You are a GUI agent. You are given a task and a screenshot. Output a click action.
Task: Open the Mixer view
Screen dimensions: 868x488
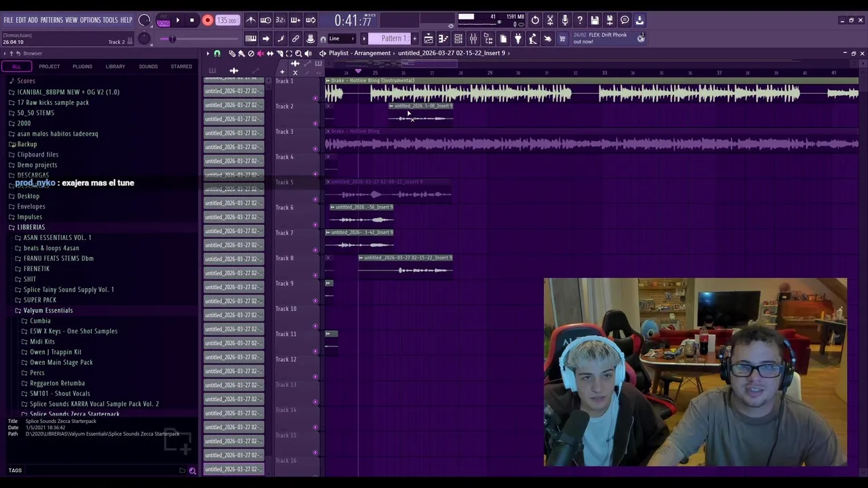[473, 39]
